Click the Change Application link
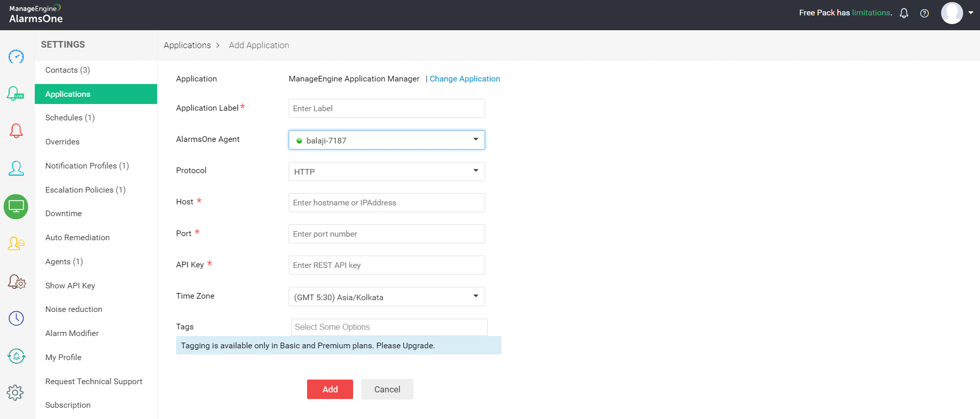Image resolution: width=980 pixels, height=419 pixels. click(465, 79)
